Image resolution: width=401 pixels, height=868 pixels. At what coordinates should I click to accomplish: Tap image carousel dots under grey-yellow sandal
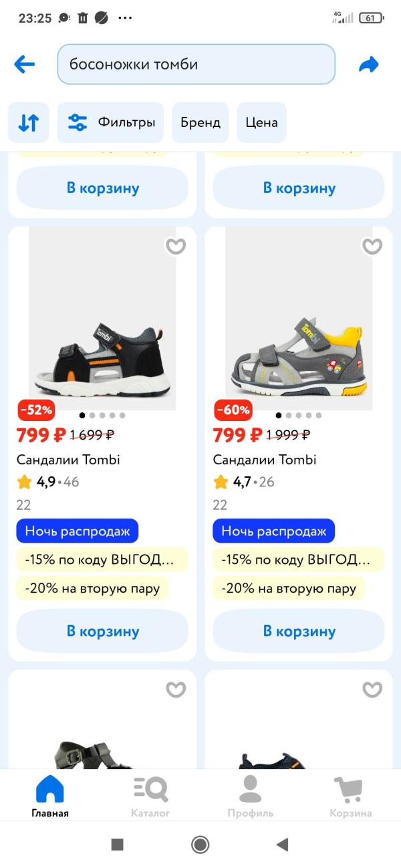tap(299, 415)
